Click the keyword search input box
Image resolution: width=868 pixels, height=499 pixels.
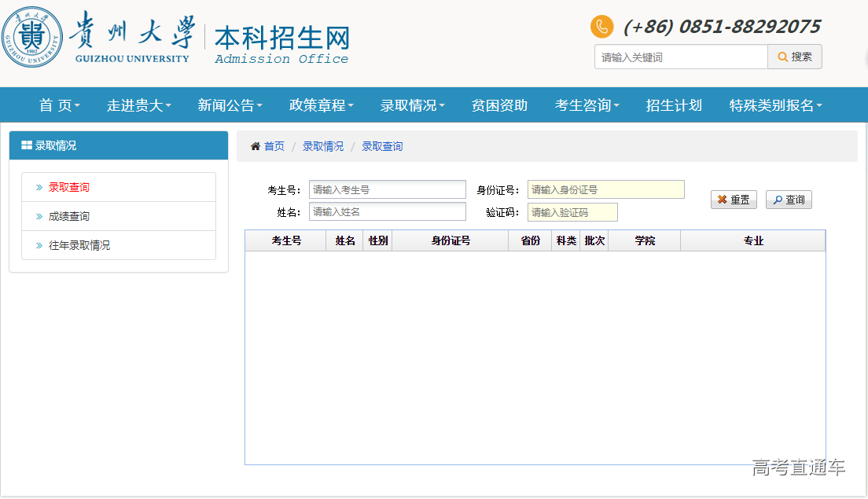(x=681, y=57)
